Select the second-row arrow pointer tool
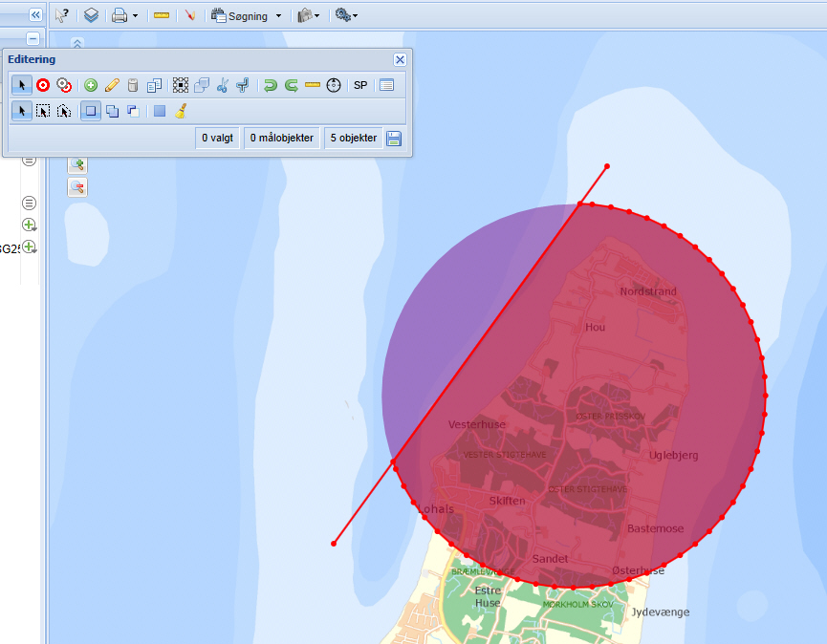Viewport: 827px width, 644px height. point(22,111)
